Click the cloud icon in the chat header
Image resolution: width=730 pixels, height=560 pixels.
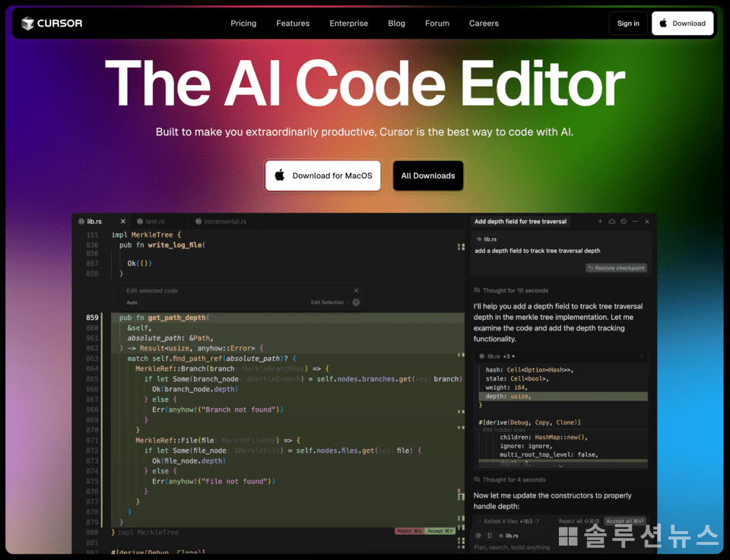pyautogui.click(x=611, y=221)
